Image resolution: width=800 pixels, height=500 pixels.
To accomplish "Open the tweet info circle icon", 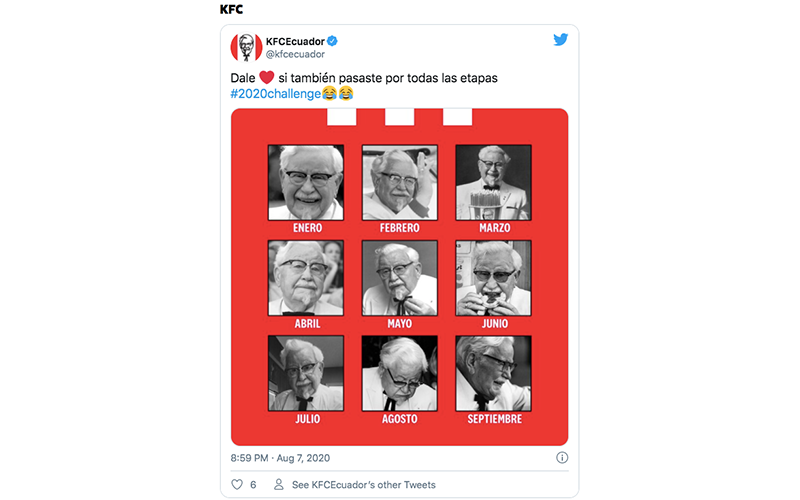I will coord(562,458).
